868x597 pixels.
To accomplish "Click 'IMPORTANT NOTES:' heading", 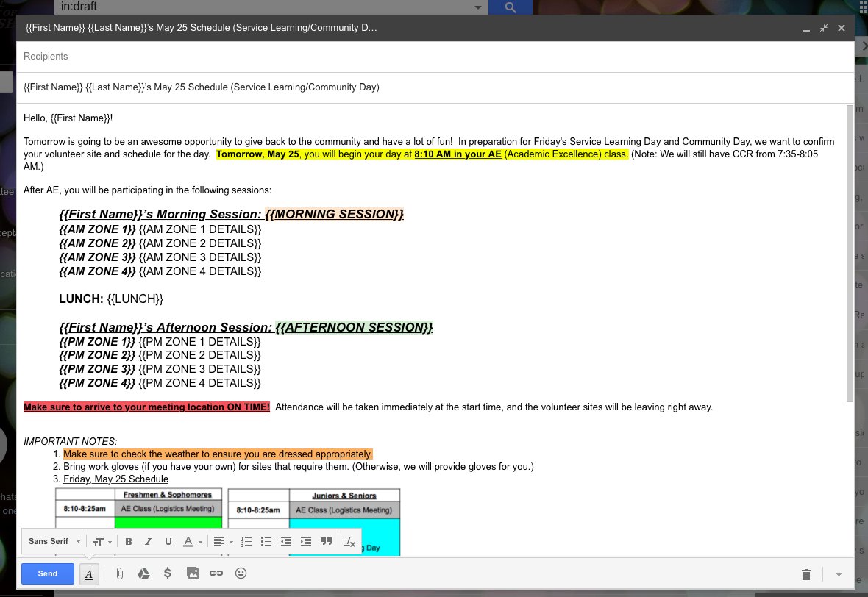I will pyautogui.click(x=71, y=442).
